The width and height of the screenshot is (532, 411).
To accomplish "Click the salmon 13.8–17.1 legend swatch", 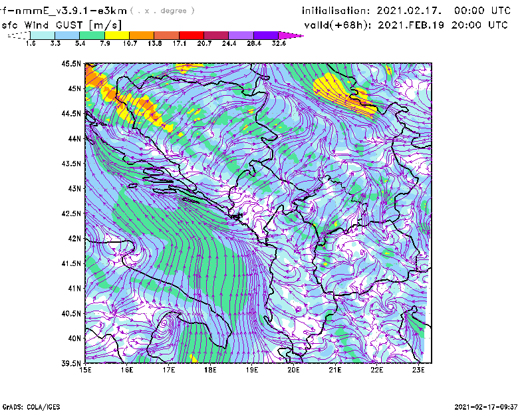I will tap(167, 35).
